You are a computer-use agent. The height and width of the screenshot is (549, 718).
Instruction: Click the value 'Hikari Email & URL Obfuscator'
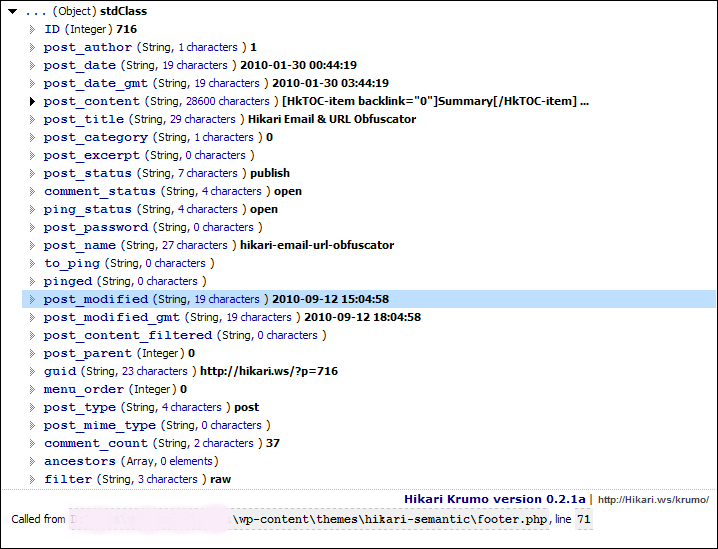(332, 120)
